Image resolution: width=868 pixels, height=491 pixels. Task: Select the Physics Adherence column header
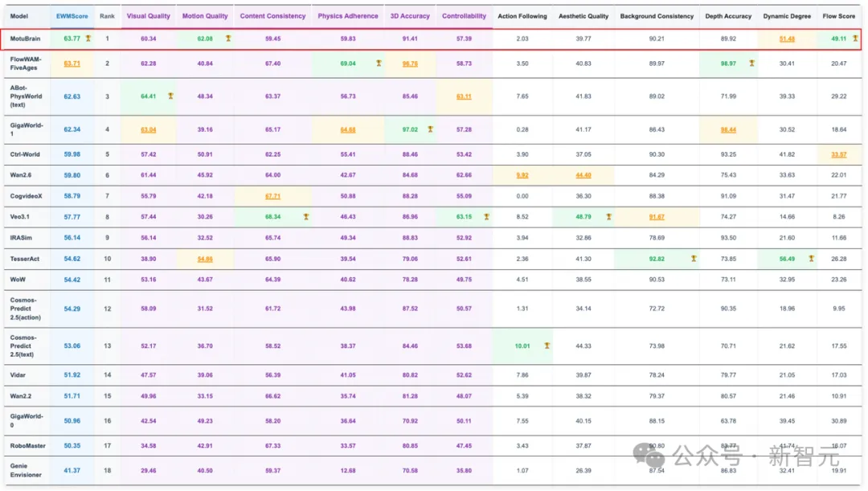point(347,16)
